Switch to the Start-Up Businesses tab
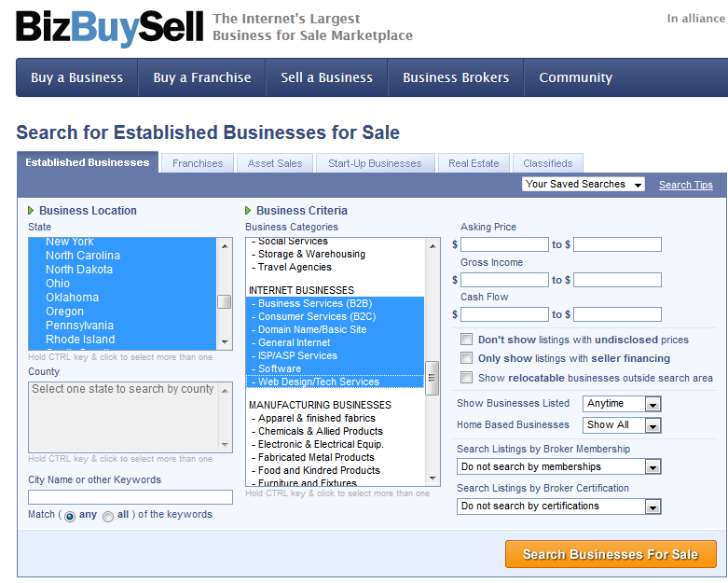The image size is (728, 583). coord(375,163)
